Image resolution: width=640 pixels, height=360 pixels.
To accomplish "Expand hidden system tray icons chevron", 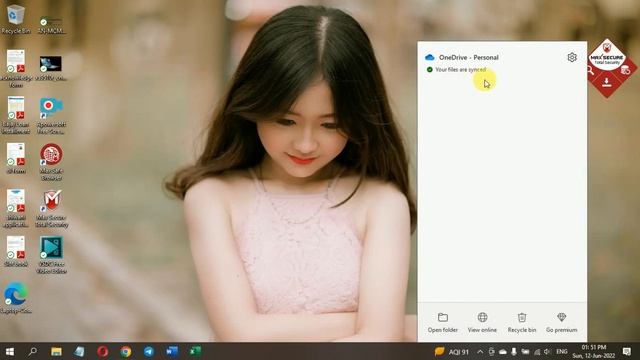I will (480, 351).
